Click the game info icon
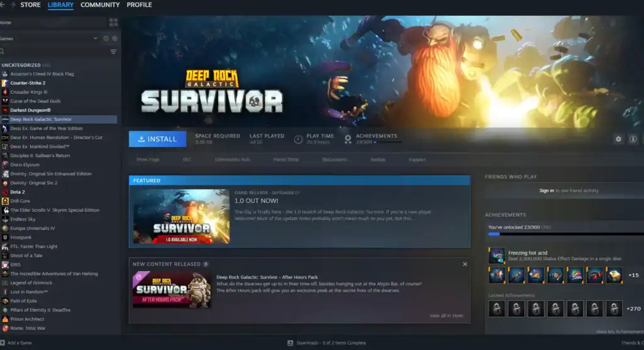This screenshot has height=350, width=644. 633,139
